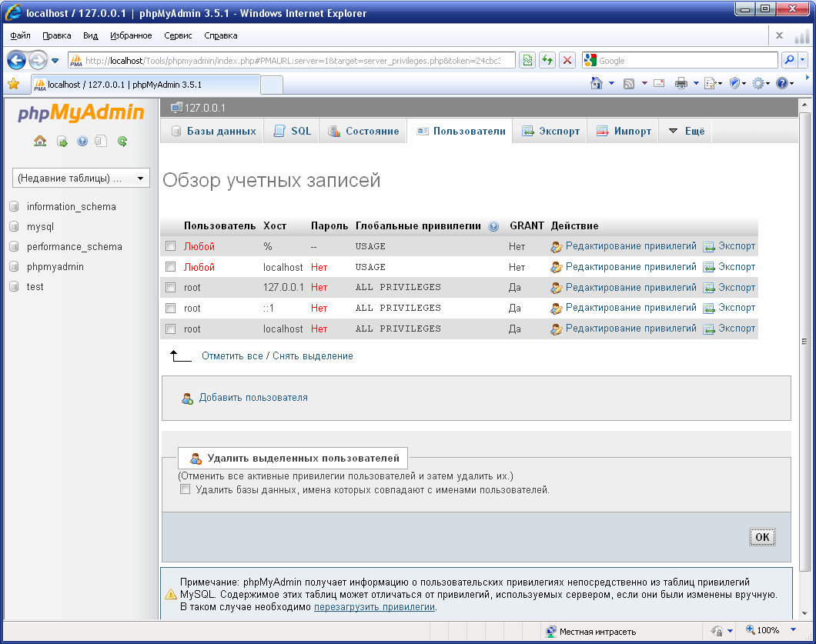Click the page vertical scrollbar thumb
Image resolution: width=816 pixels, height=644 pixels.
(x=804, y=342)
